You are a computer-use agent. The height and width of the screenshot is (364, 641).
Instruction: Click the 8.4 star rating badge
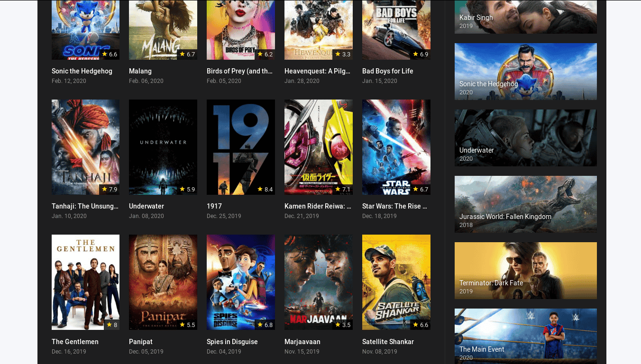(x=265, y=189)
